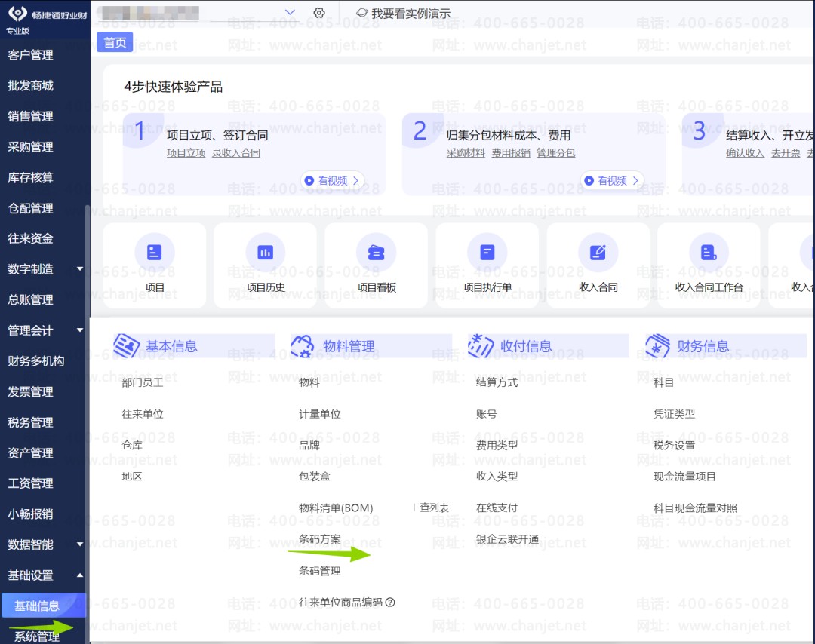Switch to the 首页 tab
This screenshot has width=815, height=644.
pyautogui.click(x=115, y=42)
